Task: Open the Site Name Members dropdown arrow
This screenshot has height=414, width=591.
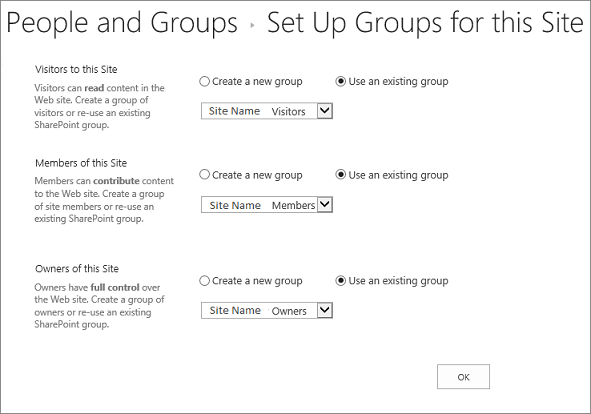Action: point(325,205)
